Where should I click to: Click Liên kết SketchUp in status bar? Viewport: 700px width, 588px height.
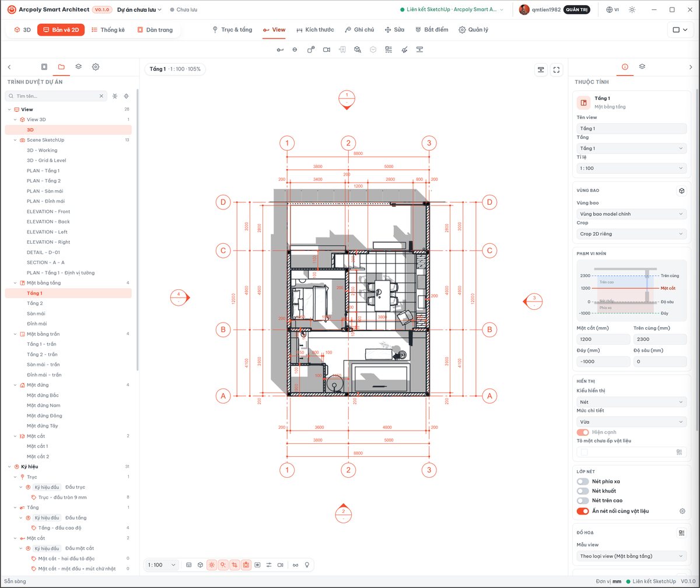coord(650,582)
